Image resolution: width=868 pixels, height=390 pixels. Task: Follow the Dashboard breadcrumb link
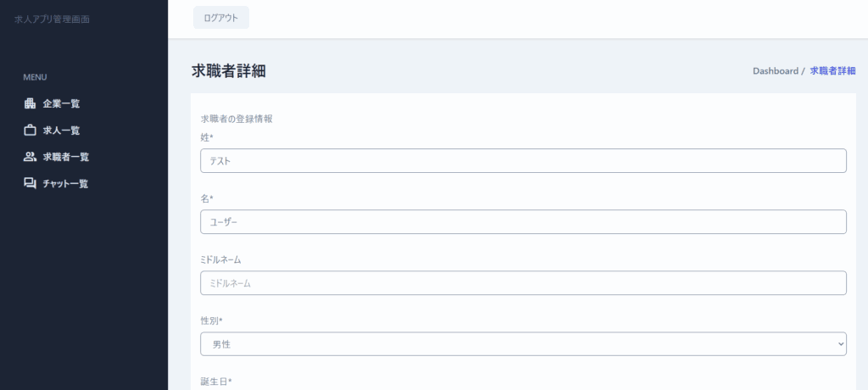tap(775, 71)
